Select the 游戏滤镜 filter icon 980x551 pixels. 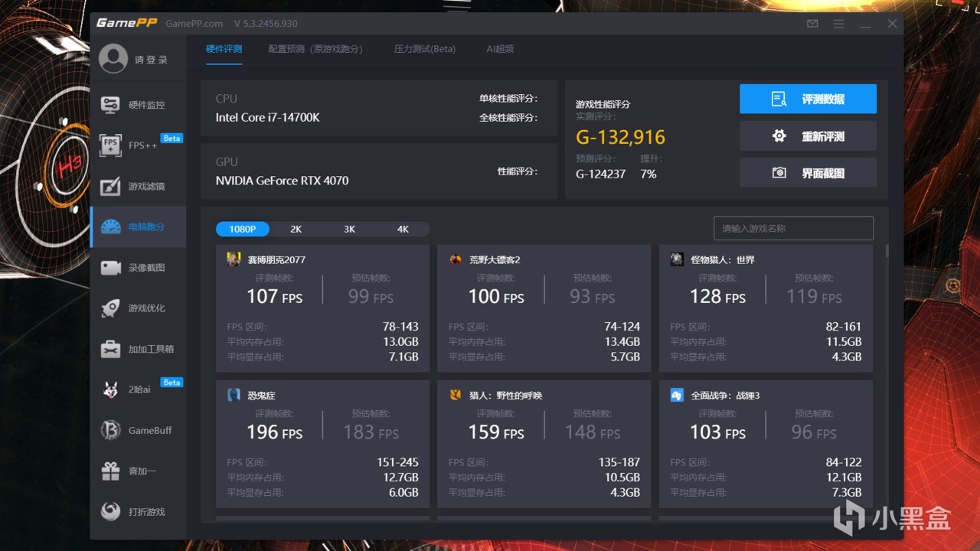click(110, 186)
